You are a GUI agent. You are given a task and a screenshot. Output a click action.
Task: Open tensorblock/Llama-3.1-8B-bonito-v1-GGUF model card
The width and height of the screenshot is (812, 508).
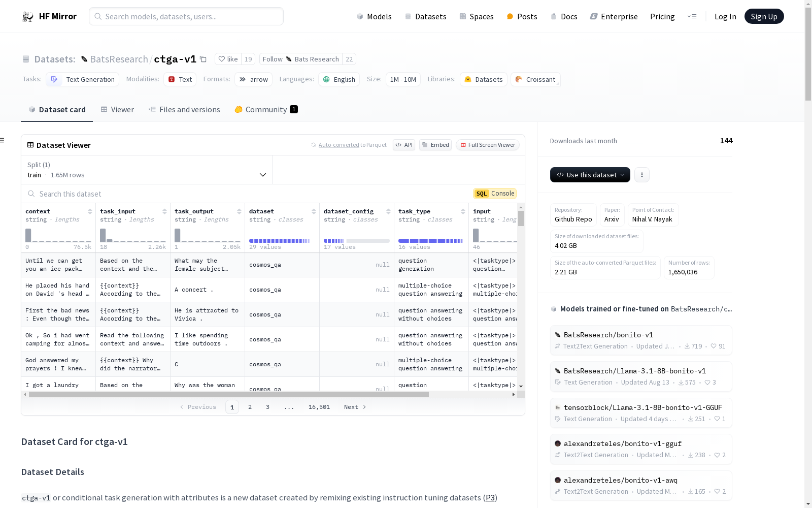point(641,413)
